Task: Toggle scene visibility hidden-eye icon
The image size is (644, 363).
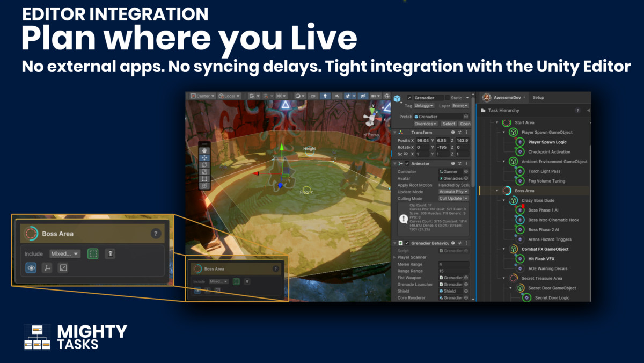Action: (x=364, y=96)
